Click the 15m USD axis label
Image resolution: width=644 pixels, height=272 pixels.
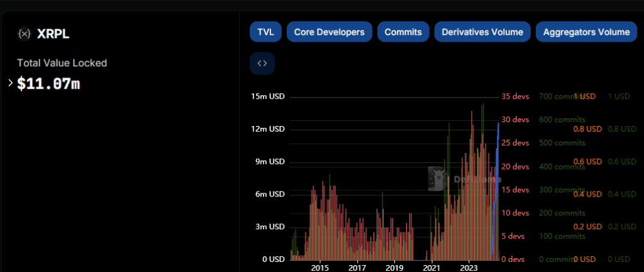268,96
